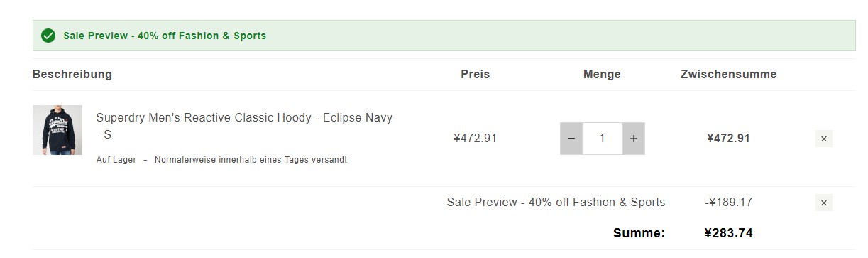This screenshot has height=258, width=868.
Task: Open Superdry Men's Reactive Classic Hoody link
Action: point(244,126)
